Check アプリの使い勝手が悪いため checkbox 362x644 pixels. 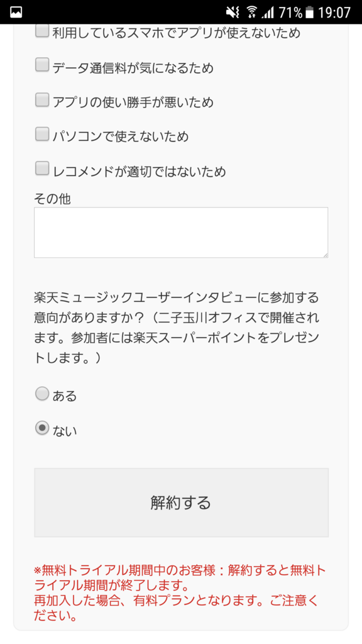point(41,100)
